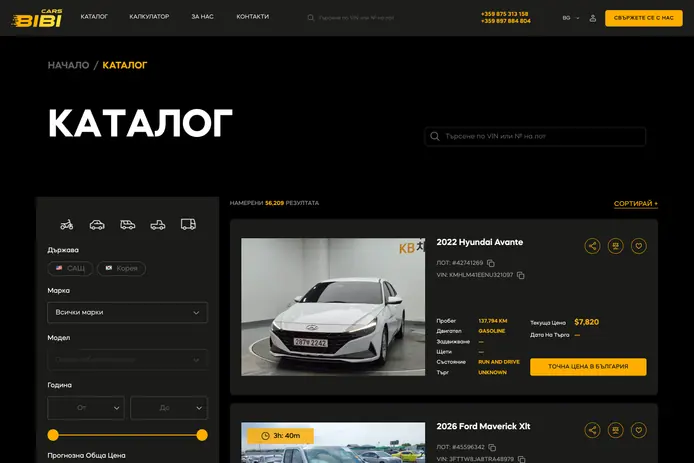Screen dimensions: 694x463
Task: Open the КАЛКУЛАТОР menu item
Action: pos(149,16)
